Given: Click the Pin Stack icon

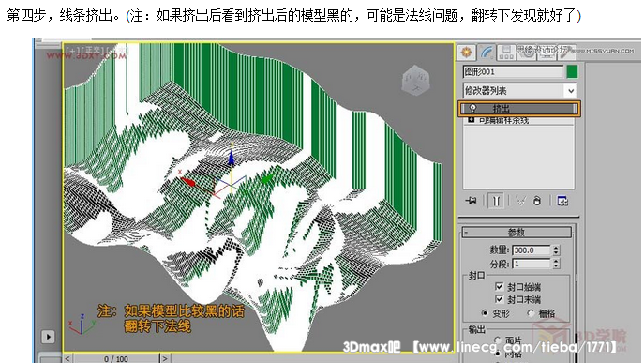Looking at the screenshot, I should [x=472, y=201].
